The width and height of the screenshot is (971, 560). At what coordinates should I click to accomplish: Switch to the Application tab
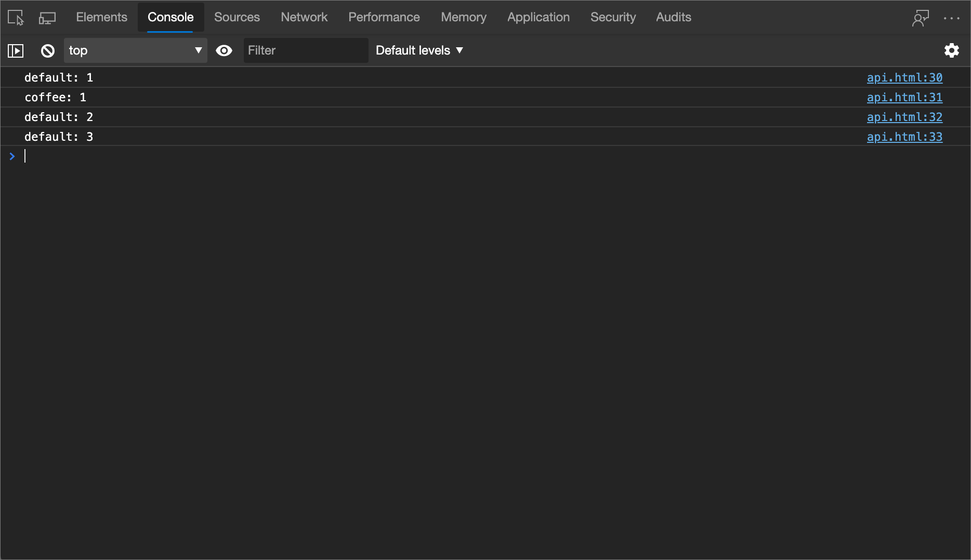click(538, 17)
